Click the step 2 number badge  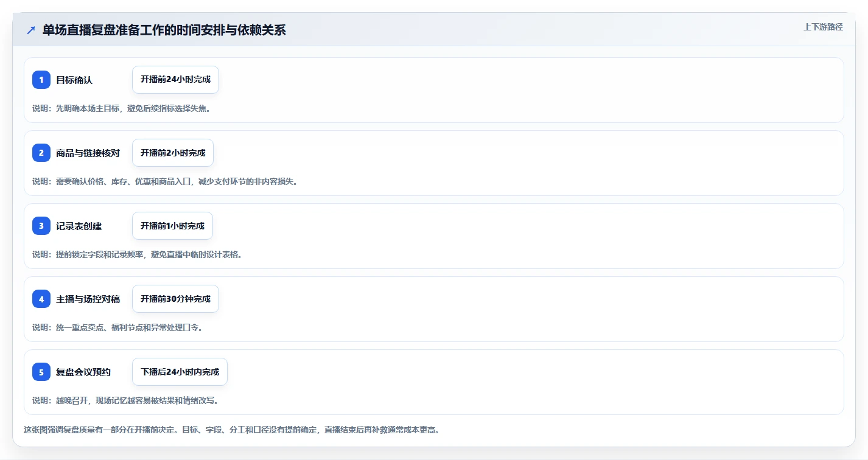41,153
